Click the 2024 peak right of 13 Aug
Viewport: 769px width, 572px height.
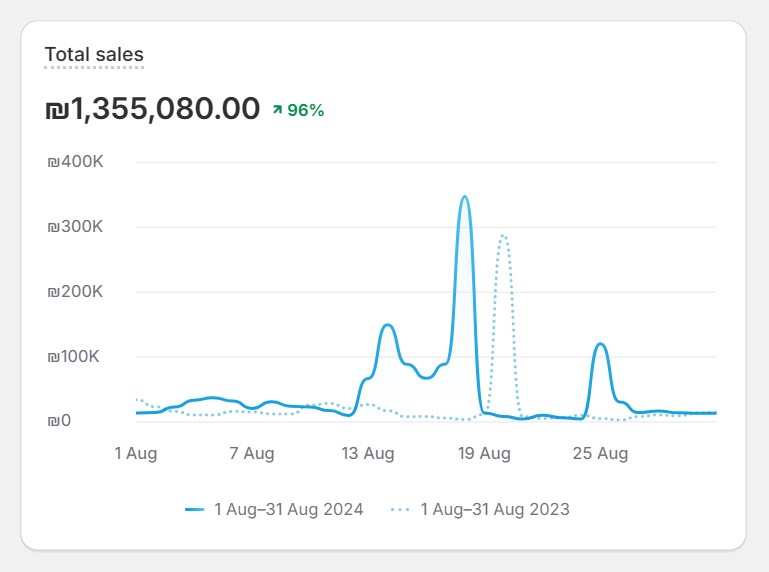[387, 325]
